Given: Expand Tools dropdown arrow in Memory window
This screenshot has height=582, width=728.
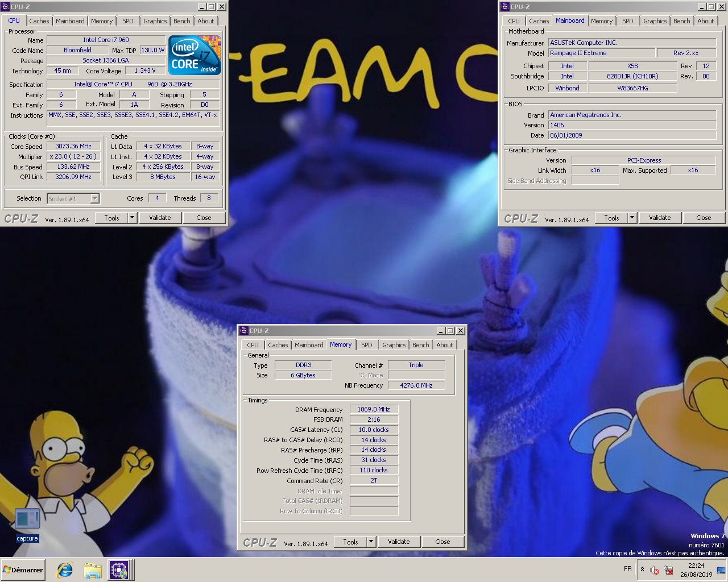Looking at the screenshot, I should click(x=371, y=542).
